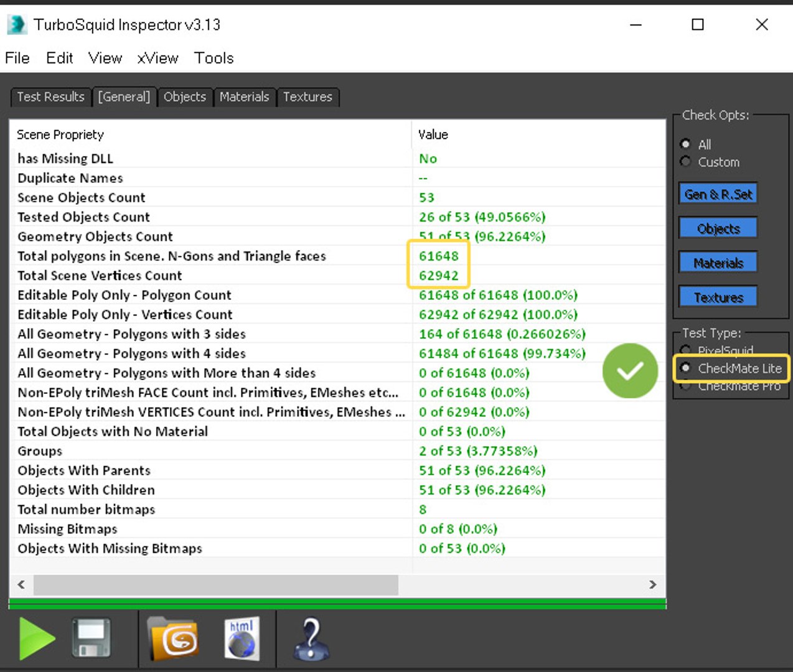Select 'Total number bitmaps' row

337,510
